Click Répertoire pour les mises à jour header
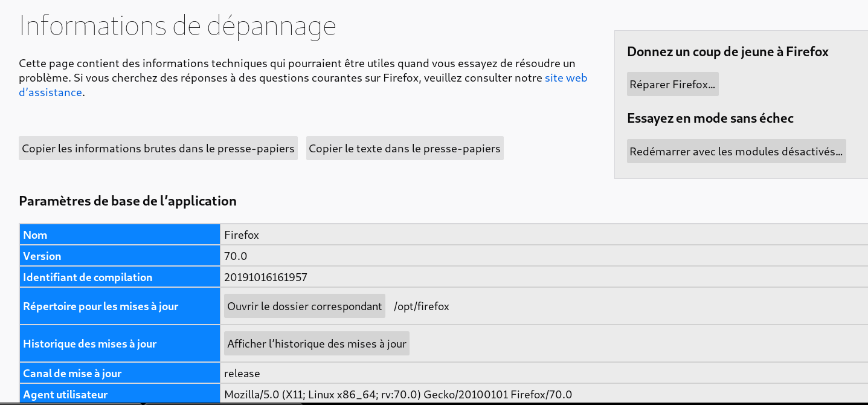868x405 pixels. pyautogui.click(x=120, y=306)
